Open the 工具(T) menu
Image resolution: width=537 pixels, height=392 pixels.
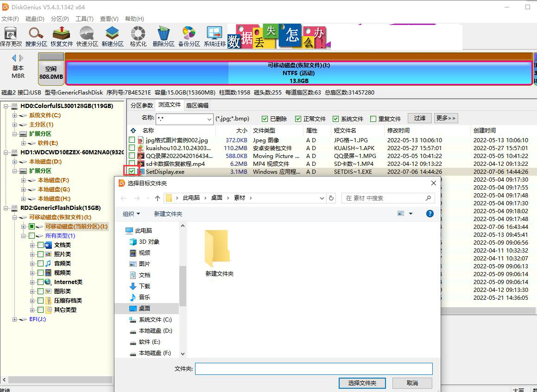[84, 19]
